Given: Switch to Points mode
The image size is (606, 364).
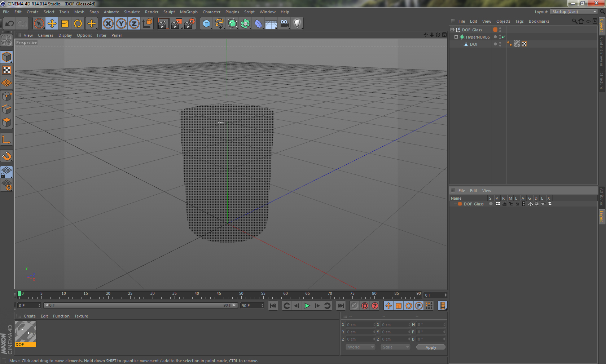Looking at the screenshot, I should tap(6, 96).
